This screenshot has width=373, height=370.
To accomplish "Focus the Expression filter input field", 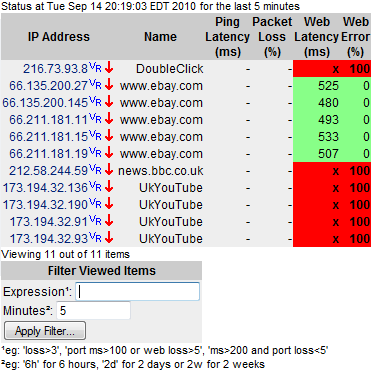I will (x=138, y=291).
